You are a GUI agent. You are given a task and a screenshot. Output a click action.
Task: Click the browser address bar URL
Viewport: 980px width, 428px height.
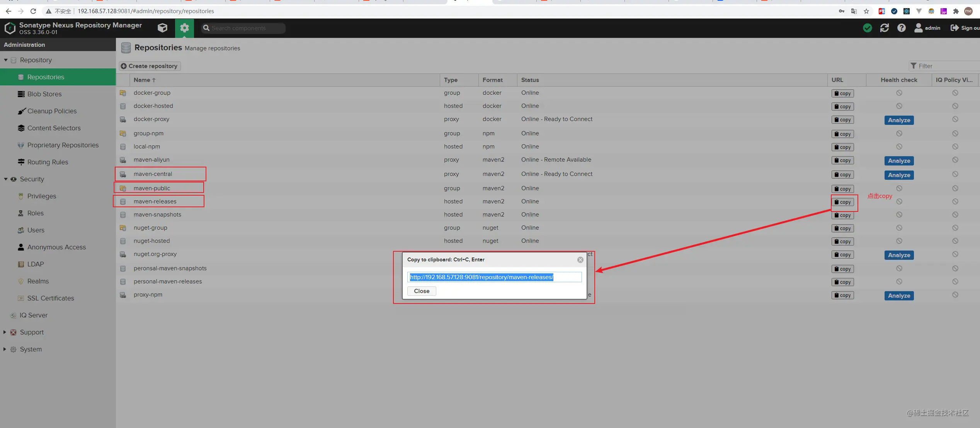[x=146, y=11]
